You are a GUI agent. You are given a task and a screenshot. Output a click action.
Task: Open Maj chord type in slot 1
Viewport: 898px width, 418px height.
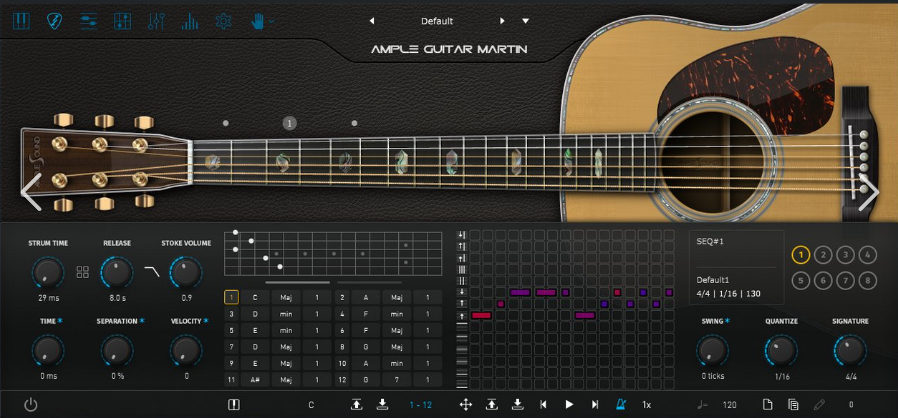[286, 297]
